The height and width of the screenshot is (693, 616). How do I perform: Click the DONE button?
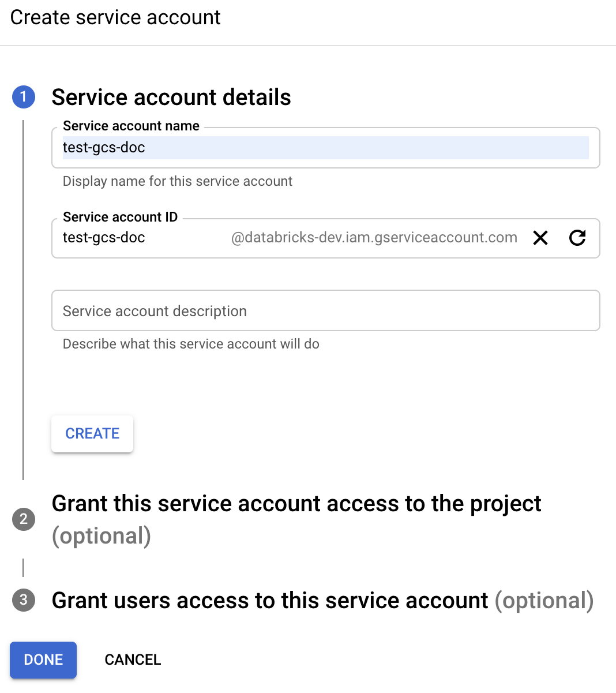click(x=43, y=660)
